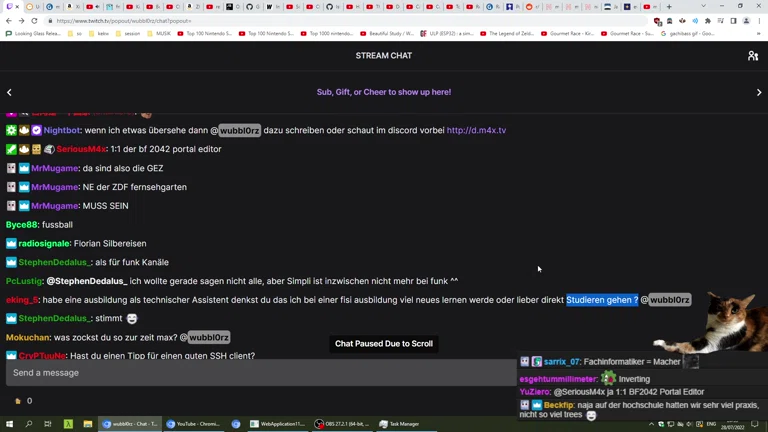Click the left arrow in the gift banner

(x=9, y=92)
